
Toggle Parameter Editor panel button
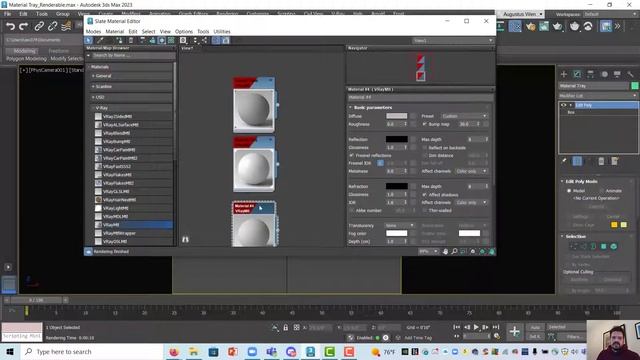(x=225, y=40)
